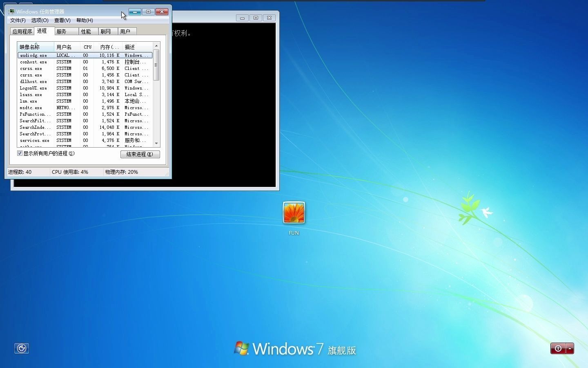Open the 查看(V) menu
The width and height of the screenshot is (588, 368).
62,20
